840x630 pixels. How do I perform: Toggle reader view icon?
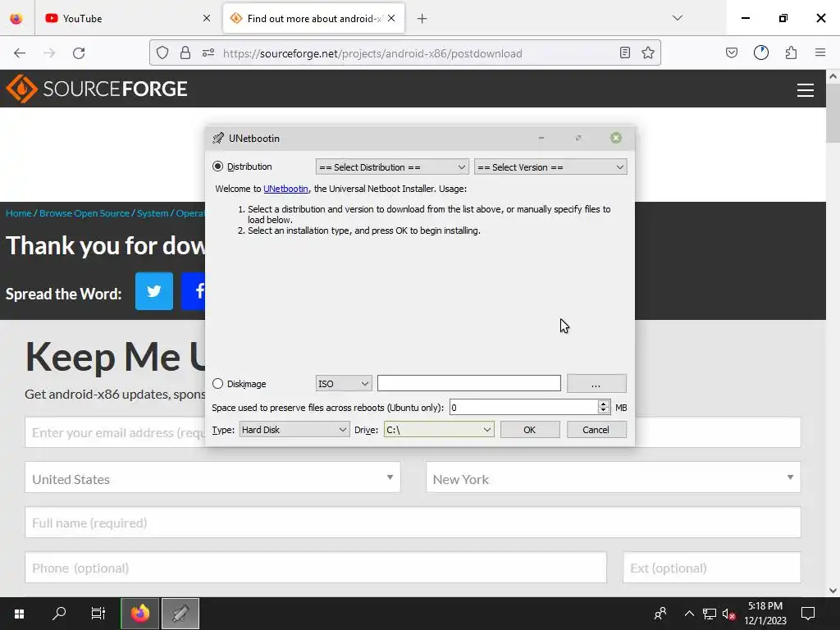coord(625,53)
